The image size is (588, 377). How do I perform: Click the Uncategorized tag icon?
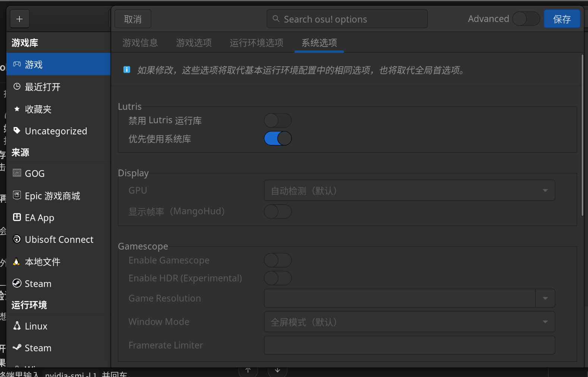[17, 130]
